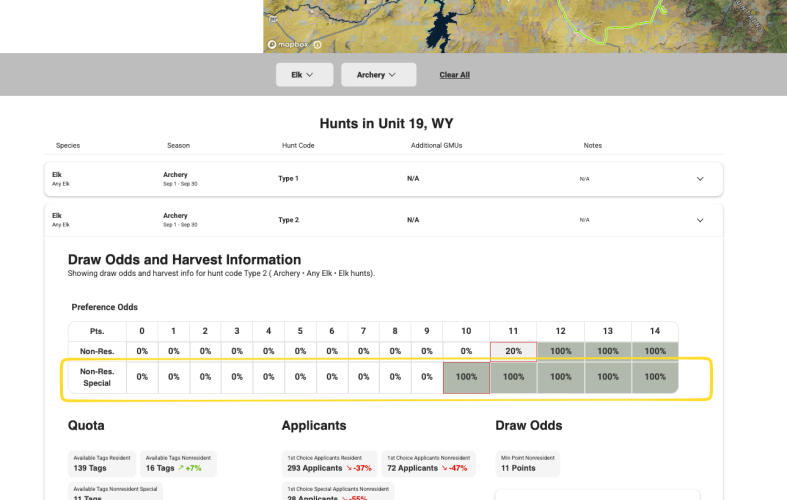This screenshot has width=787, height=500.
Task: Expand the Type 1 hunt row chevron
Action: pyautogui.click(x=700, y=179)
